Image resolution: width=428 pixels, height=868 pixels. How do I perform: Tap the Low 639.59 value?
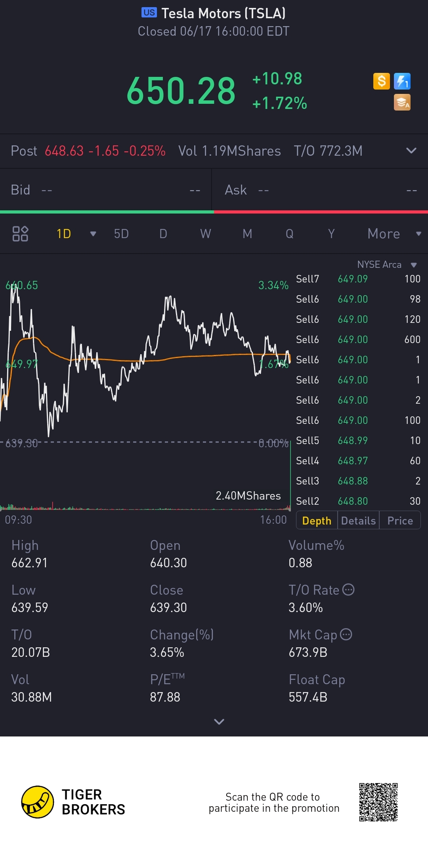coord(30,608)
